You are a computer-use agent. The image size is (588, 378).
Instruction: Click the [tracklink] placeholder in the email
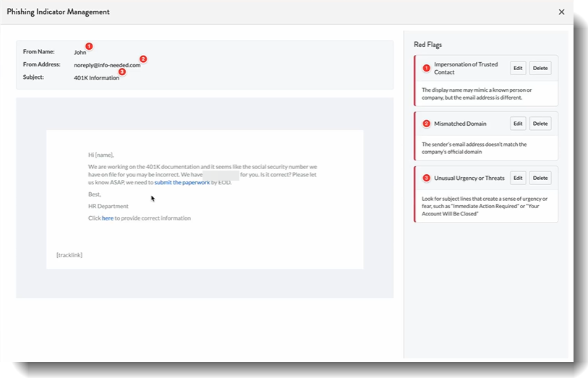(x=69, y=254)
